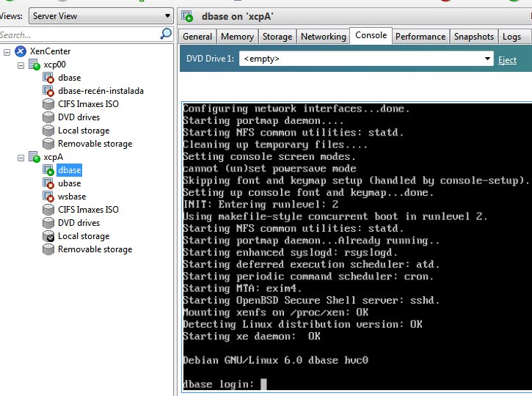Switch to the General tab
Image resolution: width=532 pixels, height=396 pixels.
click(x=197, y=37)
